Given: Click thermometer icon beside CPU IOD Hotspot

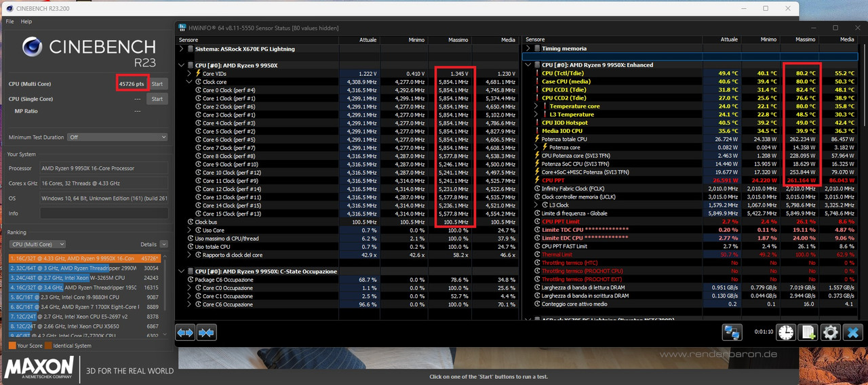Looking at the screenshot, I should coord(537,123).
